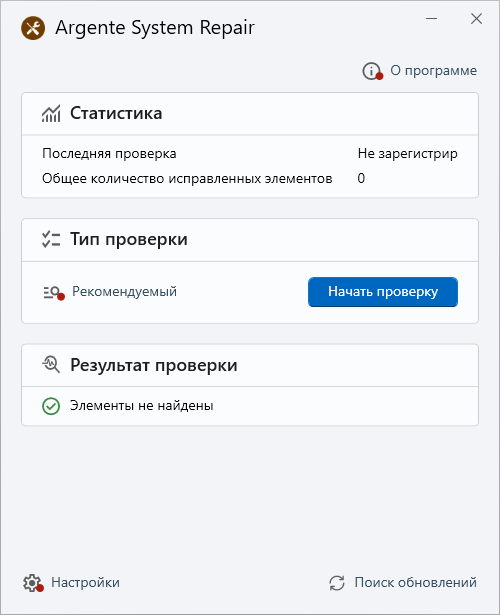Click the Последняя проверка label
Viewport: 500px width, 615px height.
pyautogui.click(x=109, y=153)
